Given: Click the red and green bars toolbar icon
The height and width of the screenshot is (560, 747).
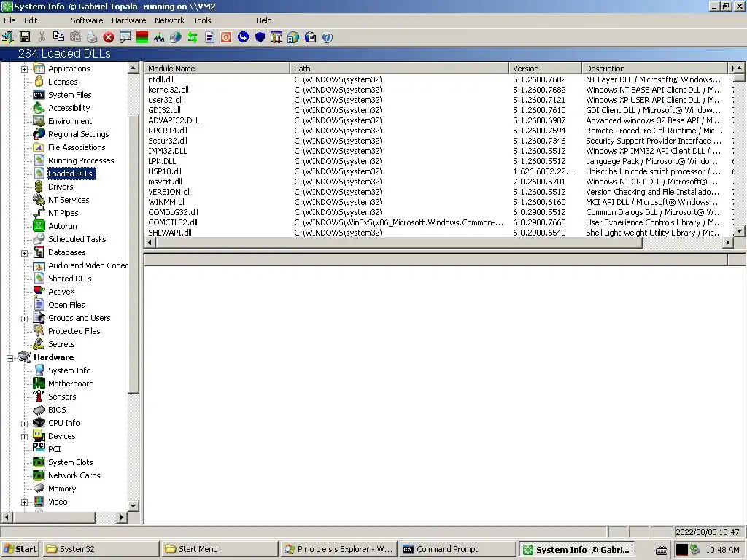Looking at the screenshot, I should tap(142, 37).
